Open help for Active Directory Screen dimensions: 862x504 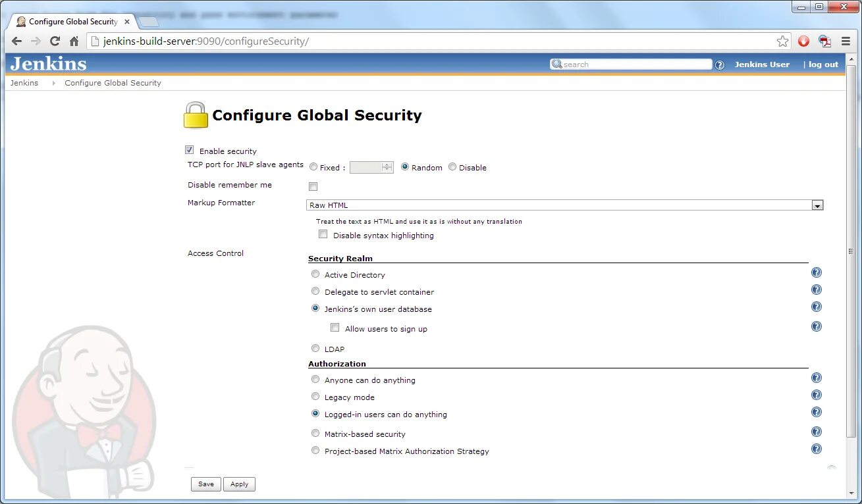coord(817,272)
